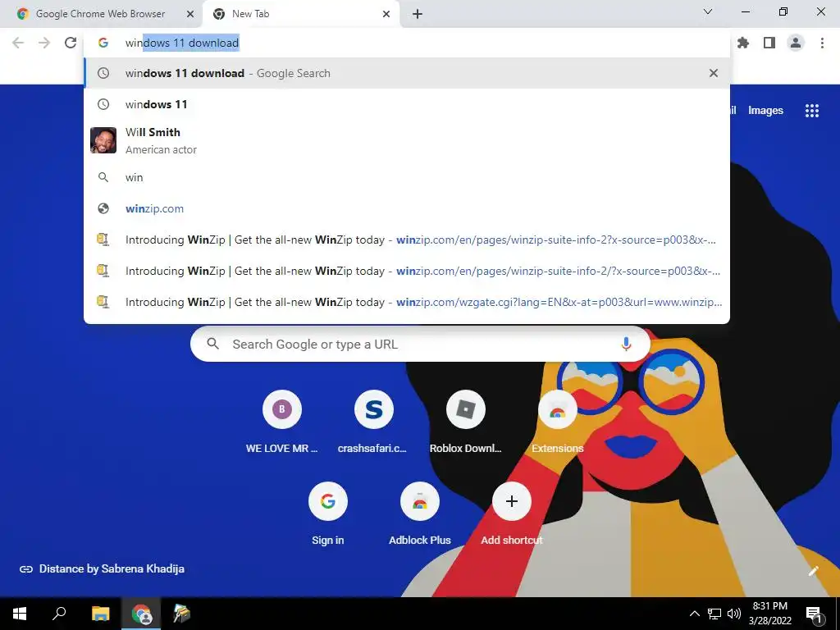Screen dimensions: 840x630
Task: Open taskbar search magnifier
Action: pos(59,614)
